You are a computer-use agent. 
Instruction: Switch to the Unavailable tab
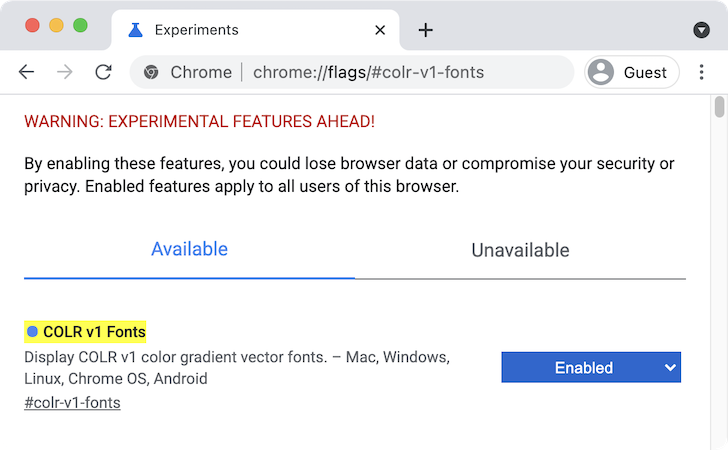(520, 250)
